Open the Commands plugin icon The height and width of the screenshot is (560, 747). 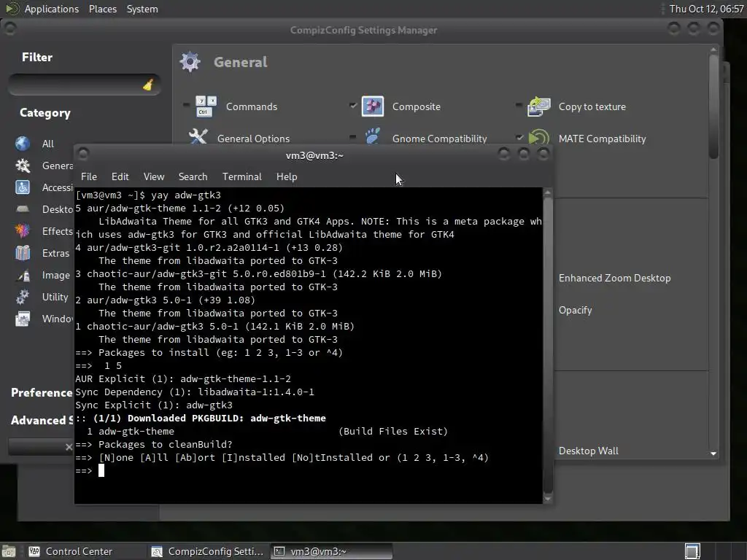tap(206, 106)
